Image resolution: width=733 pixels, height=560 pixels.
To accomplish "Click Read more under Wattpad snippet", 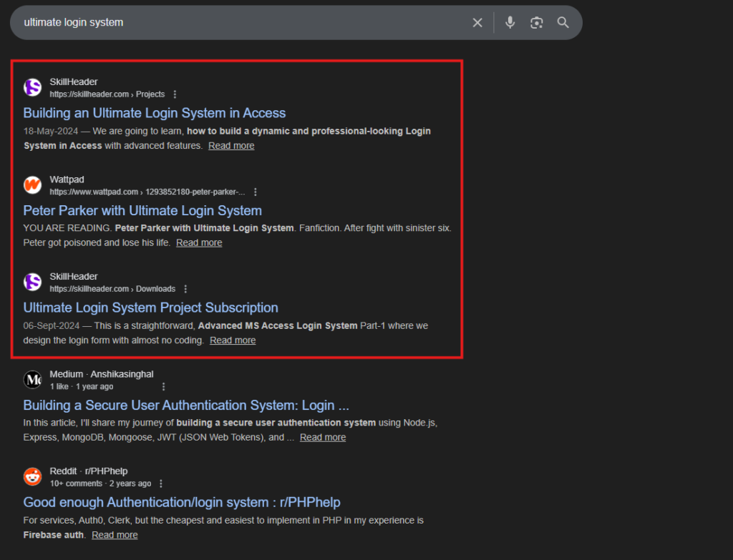I will 199,242.
